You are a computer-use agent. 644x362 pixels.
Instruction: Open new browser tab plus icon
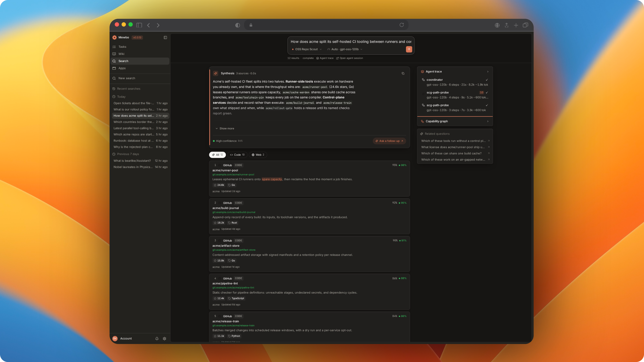tap(516, 25)
